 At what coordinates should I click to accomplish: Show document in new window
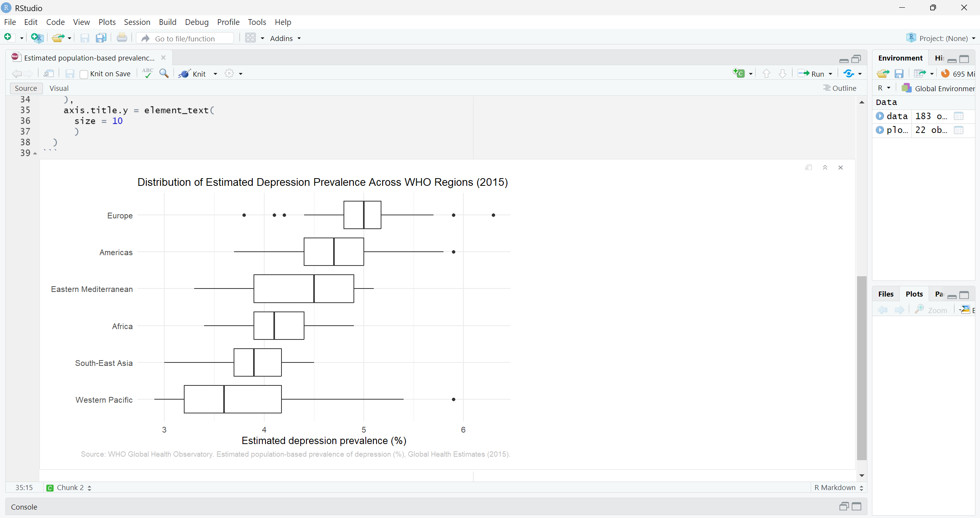(x=49, y=74)
